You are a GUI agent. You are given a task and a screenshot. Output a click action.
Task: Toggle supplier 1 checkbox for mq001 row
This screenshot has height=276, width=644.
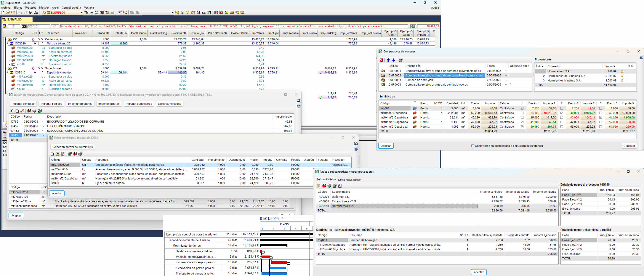coord(522,108)
